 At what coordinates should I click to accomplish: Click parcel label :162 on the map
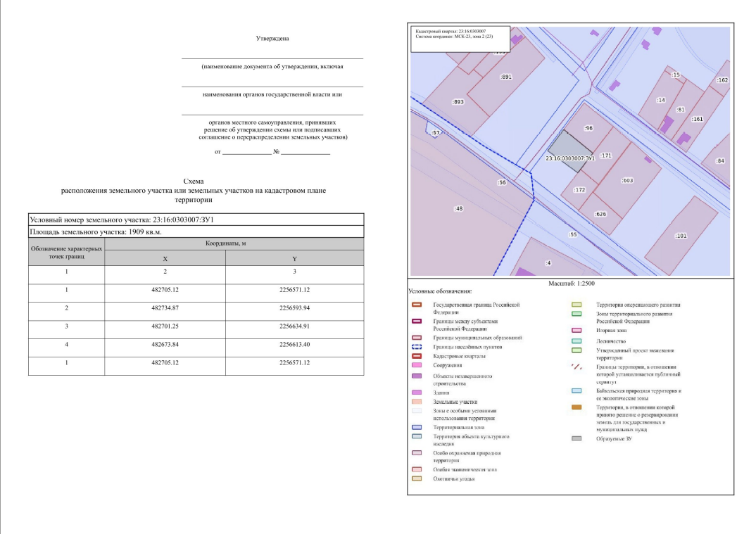(x=722, y=80)
